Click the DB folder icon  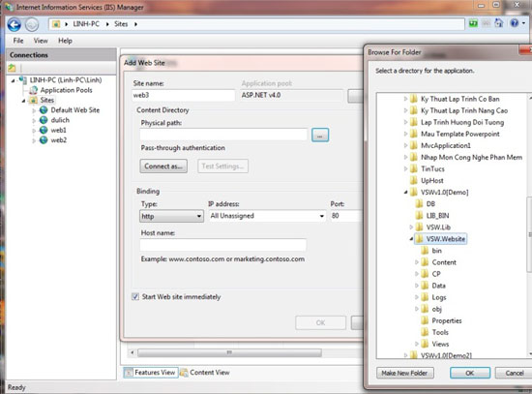tap(419, 204)
